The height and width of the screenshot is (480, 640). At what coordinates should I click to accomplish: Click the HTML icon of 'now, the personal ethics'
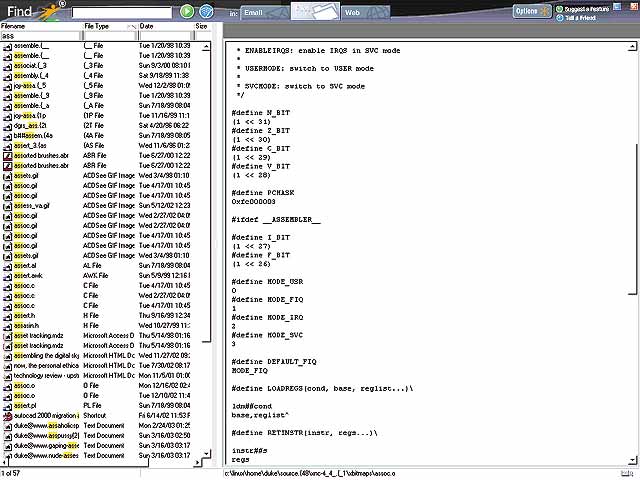(7, 366)
